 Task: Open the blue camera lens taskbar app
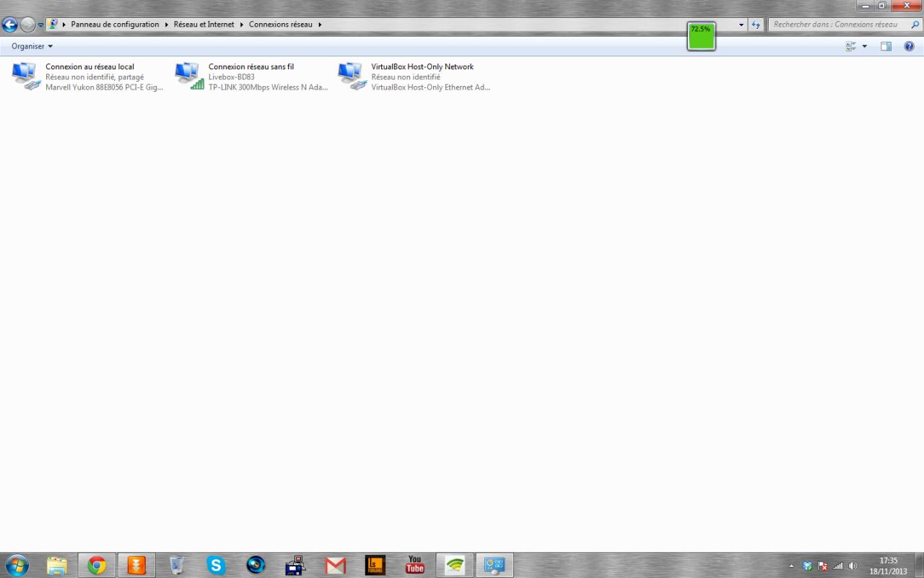[256, 565]
